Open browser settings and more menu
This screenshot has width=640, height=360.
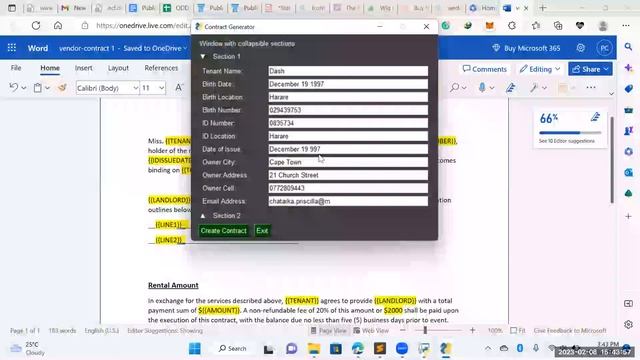tap(626, 26)
